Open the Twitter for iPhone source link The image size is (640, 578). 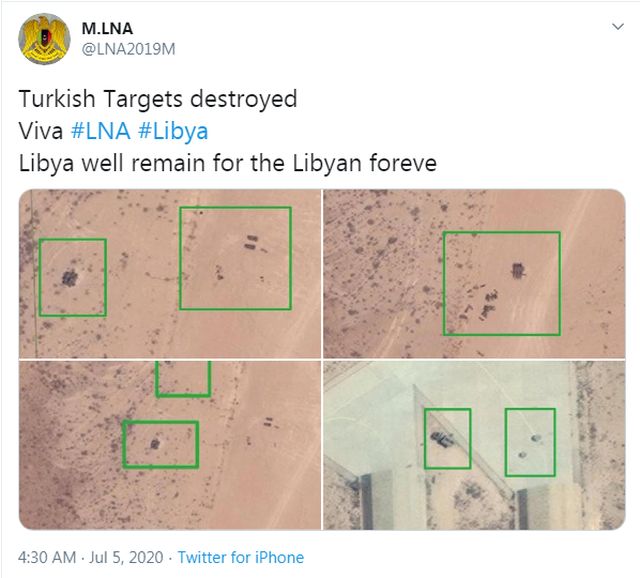[241, 557]
